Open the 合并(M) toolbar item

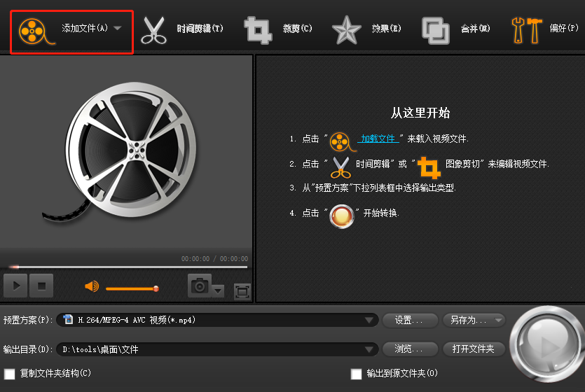coord(475,28)
